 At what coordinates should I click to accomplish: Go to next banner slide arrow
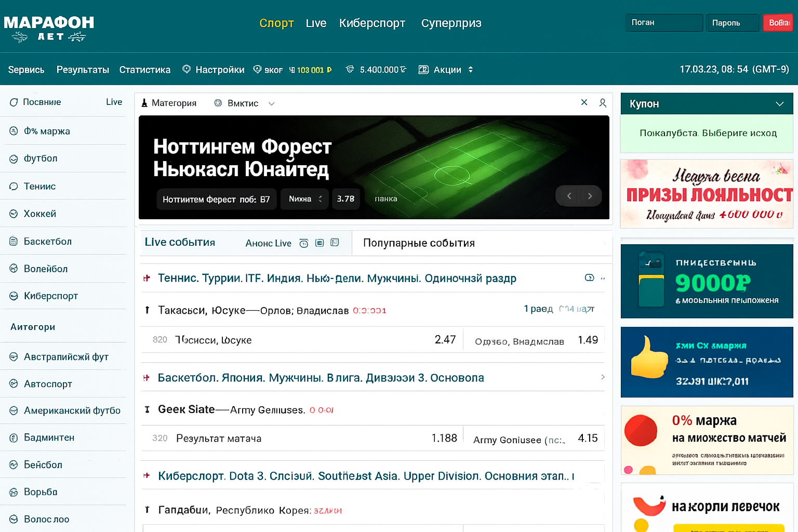tap(590, 196)
